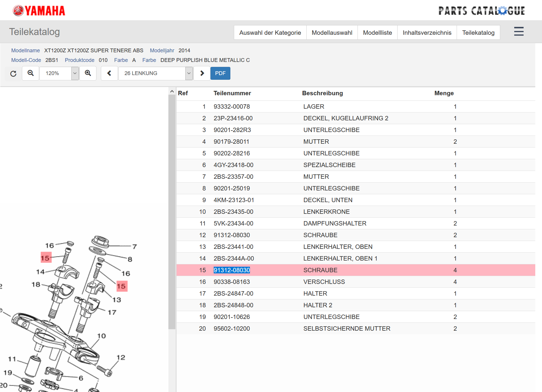
Task: Select the LENKERKRONE row, ref 10
Action: [x=326, y=212]
